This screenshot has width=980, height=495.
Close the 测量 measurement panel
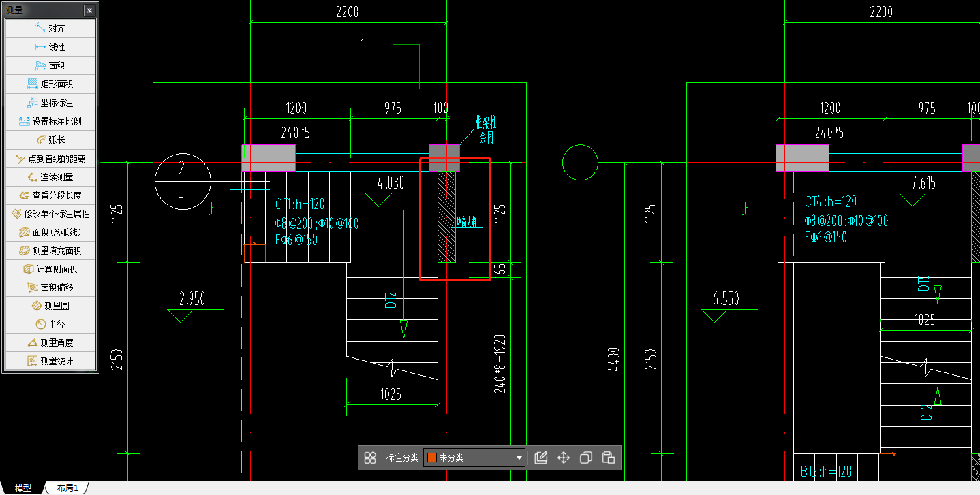pyautogui.click(x=89, y=10)
